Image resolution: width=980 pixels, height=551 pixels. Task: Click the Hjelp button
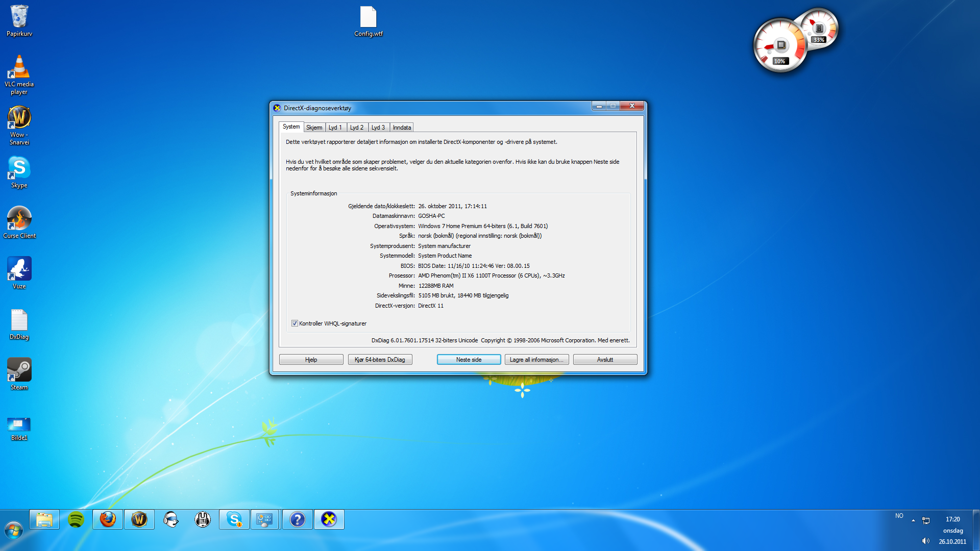click(311, 360)
